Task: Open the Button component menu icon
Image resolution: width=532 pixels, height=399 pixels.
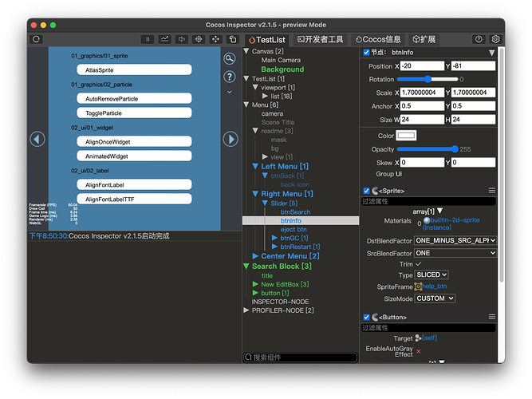Action: (x=492, y=317)
